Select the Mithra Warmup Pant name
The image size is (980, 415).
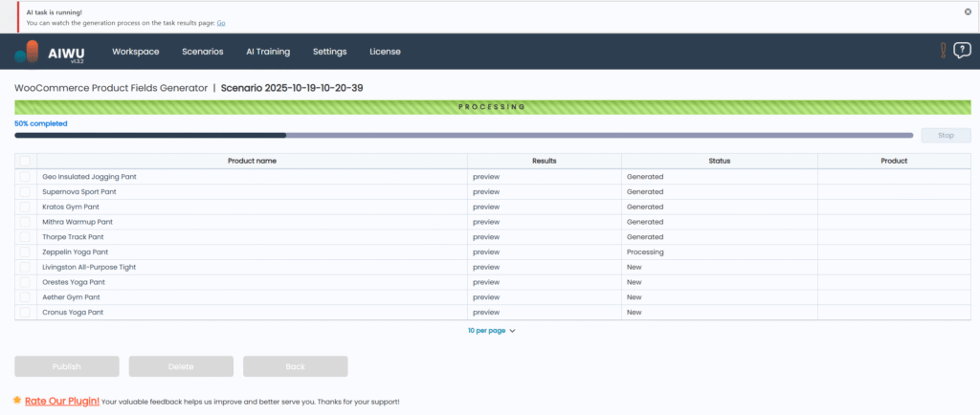point(78,222)
